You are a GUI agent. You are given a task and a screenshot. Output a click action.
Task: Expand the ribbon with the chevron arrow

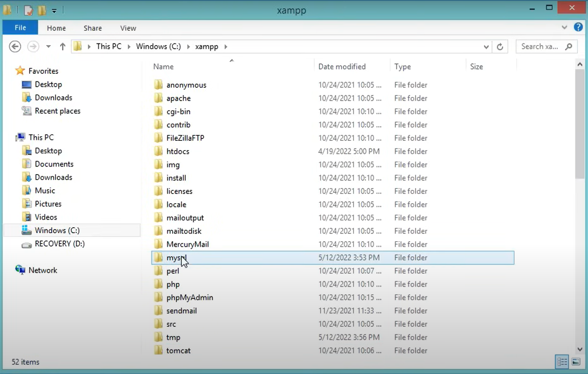[564, 27]
